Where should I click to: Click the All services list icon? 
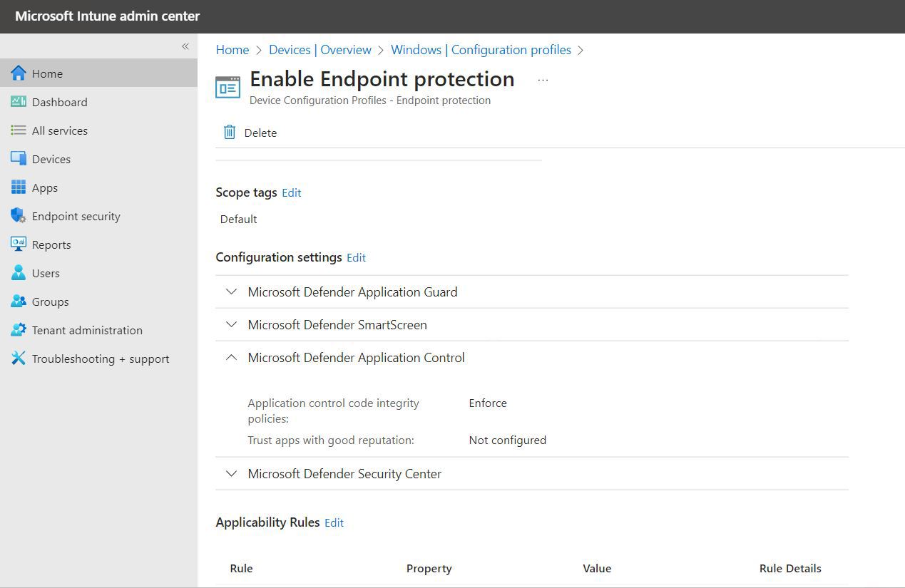pyautogui.click(x=19, y=130)
